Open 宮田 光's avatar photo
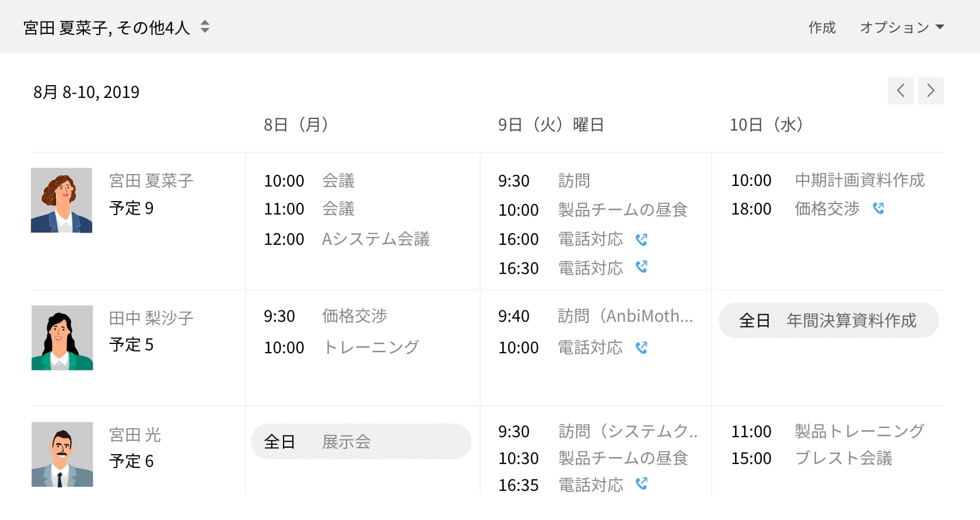980x520 pixels. pyautogui.click(x=62, y=454)
